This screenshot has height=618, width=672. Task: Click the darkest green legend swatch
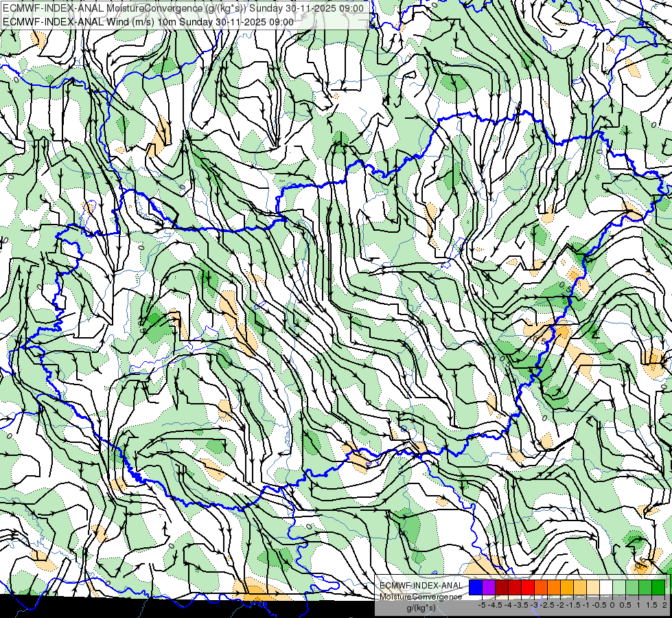[x=658, y=588]
